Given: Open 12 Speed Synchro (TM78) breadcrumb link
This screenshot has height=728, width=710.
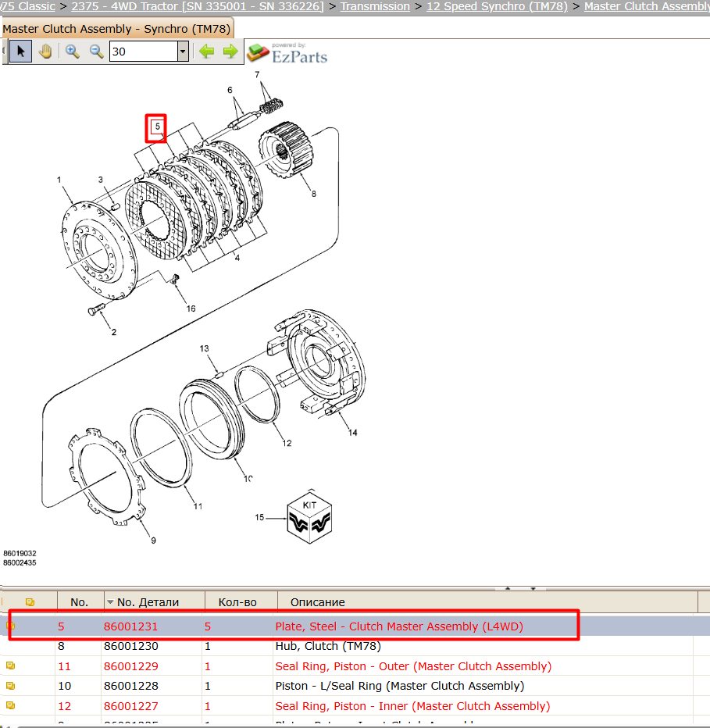Looking at the screenshot, I should 498,6.
